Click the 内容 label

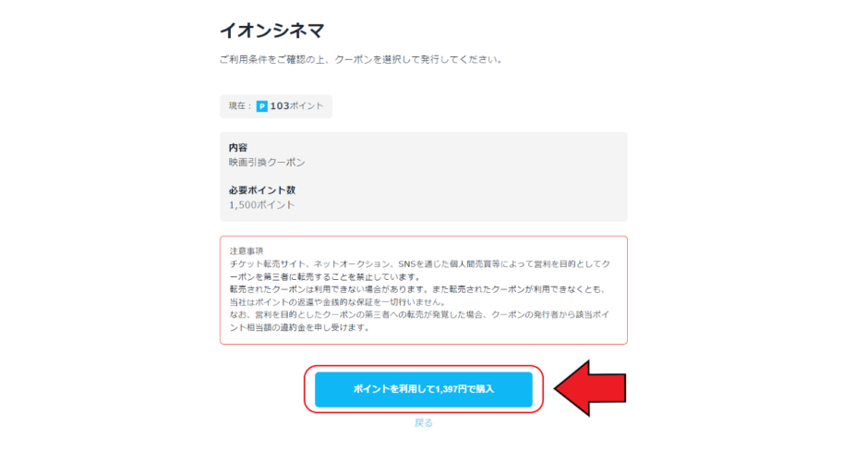point(238,147)
